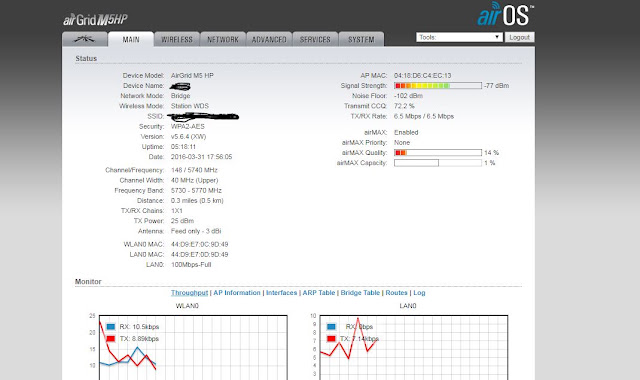Image resolution: width=640 pixels, height=380 pixels.
Task: Open the ARP Table link
Action: [x=319, y=293]
